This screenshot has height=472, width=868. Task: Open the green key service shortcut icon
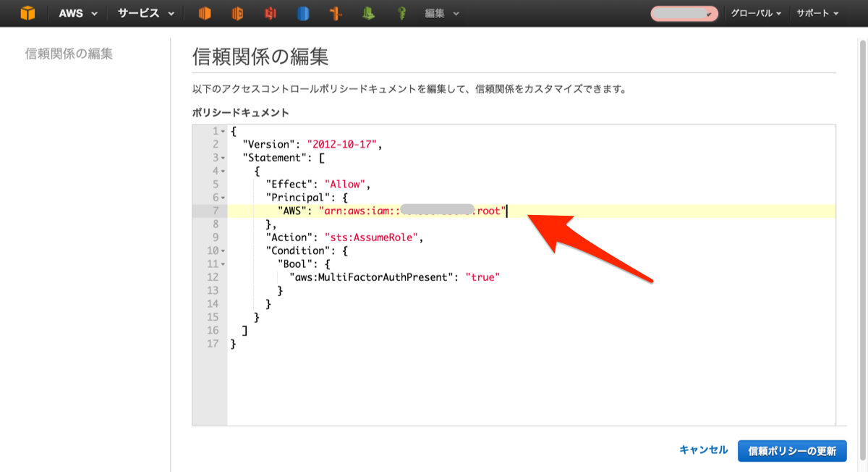pyautogui.click(x=402, y=13)
